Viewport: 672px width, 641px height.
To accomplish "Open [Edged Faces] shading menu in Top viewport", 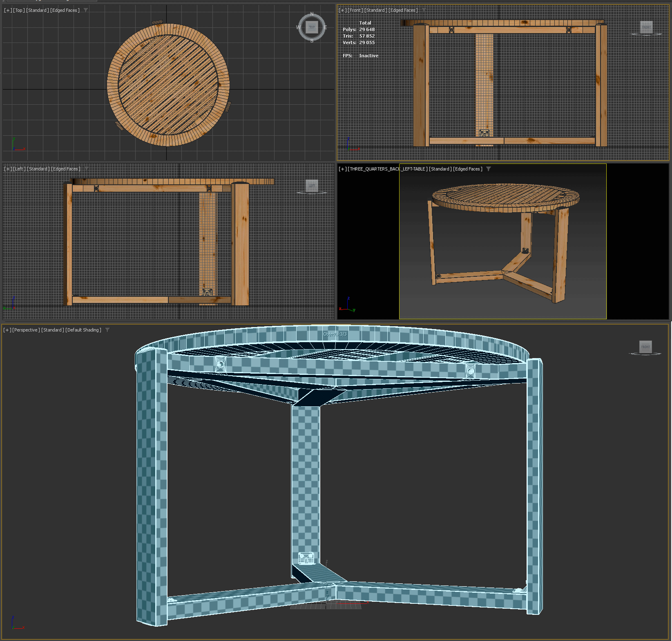I will pos(65,10).
